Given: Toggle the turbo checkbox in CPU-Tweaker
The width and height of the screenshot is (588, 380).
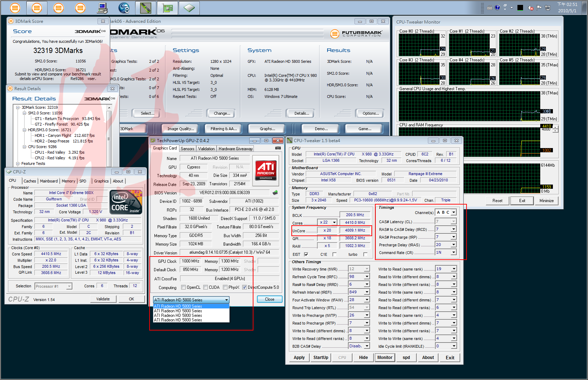Looking at the screenshot, I should tap(365, 254).
